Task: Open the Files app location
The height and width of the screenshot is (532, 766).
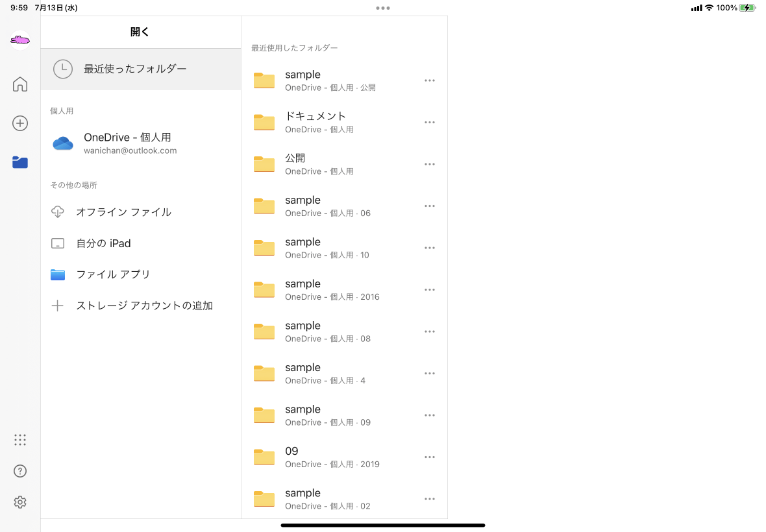Action: (113, 274)
